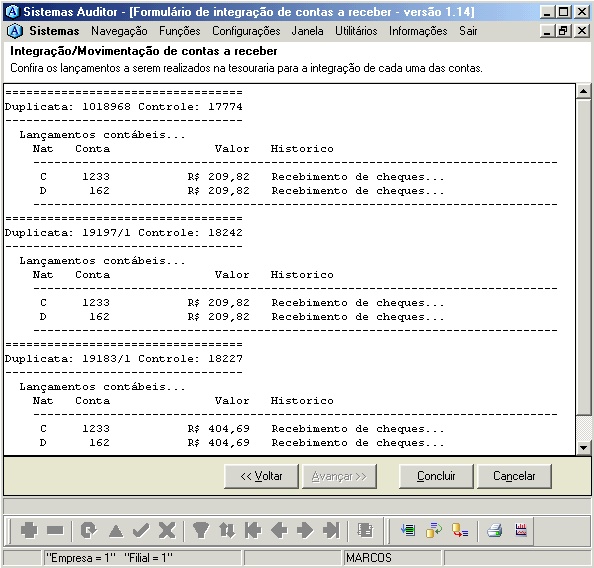Click the sort up-down arrows icon
Viewport: 594px width, 568px height.
[x=227, y=530]
